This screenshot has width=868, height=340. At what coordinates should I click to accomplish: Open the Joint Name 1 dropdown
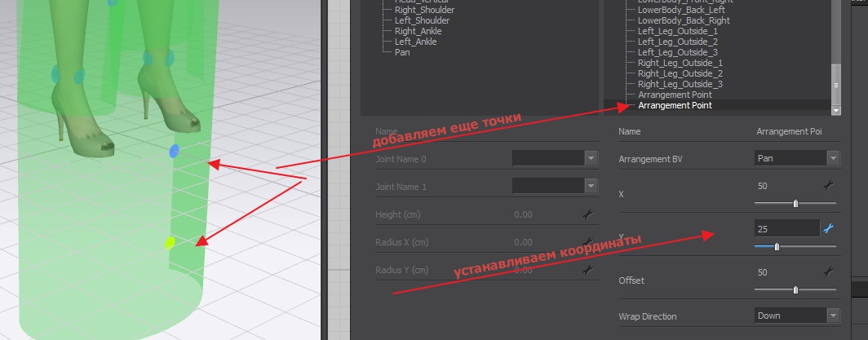click(556, 186)
